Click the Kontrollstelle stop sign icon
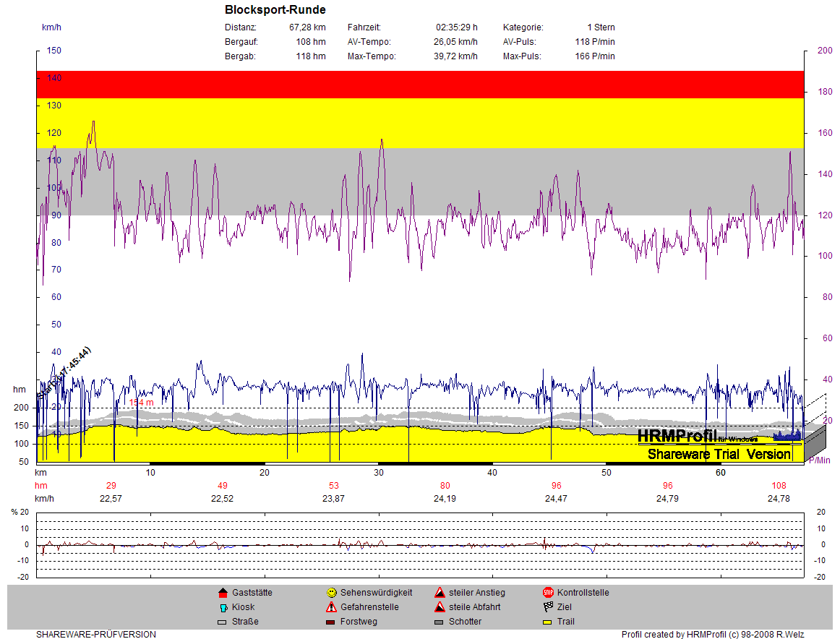The image size is (840, 639). point(548,593)
